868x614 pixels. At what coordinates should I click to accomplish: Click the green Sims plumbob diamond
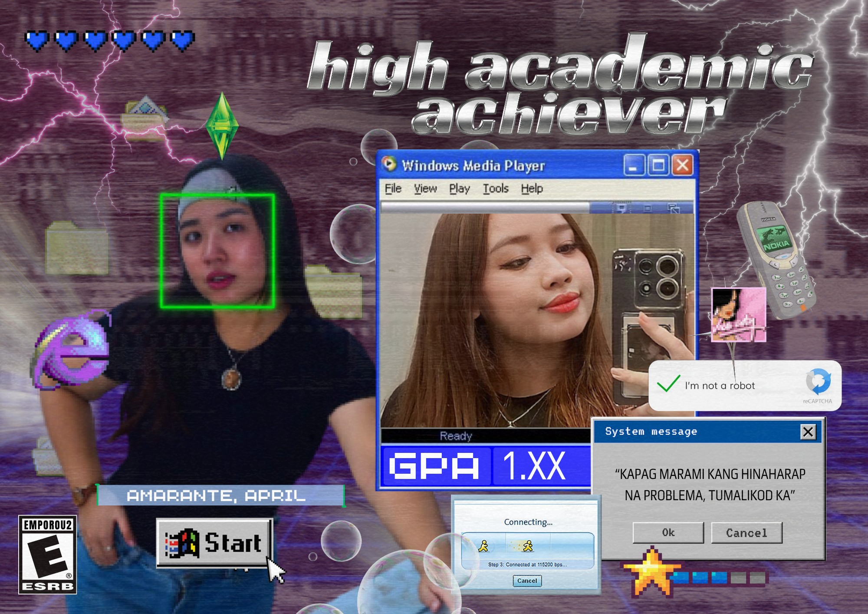tap(222, 126)
